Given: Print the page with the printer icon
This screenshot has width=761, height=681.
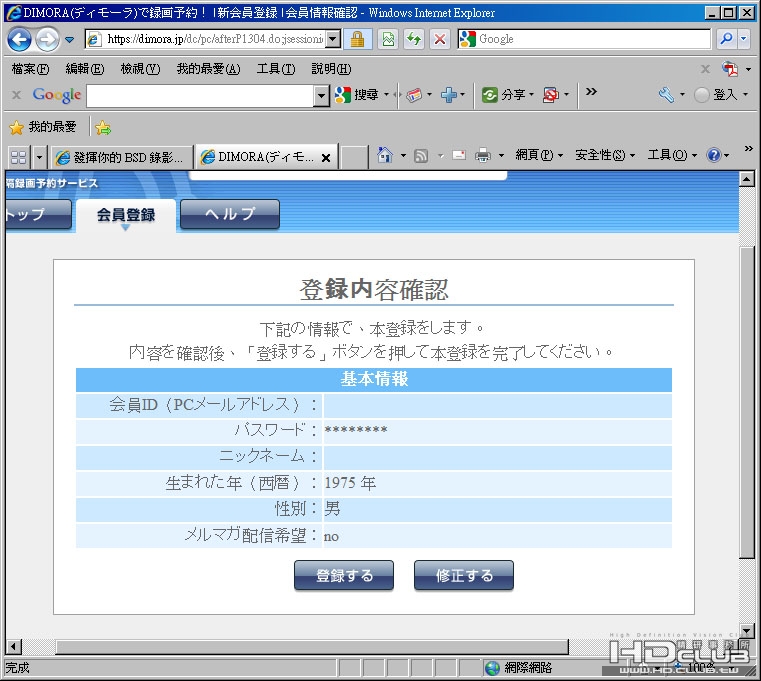Looking at the screenshot, I should click(x=482, y=155).
